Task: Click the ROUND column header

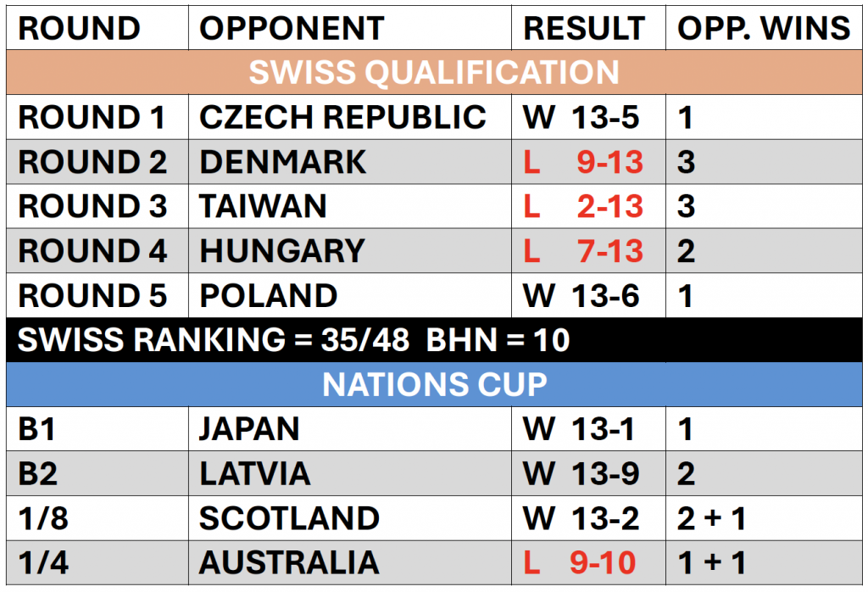Action: (80, 29)
